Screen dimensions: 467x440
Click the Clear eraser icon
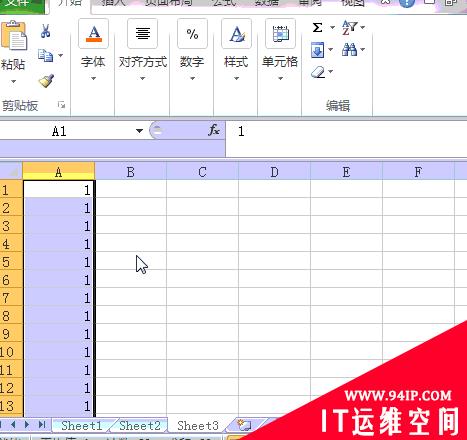[x=318, y=72]
